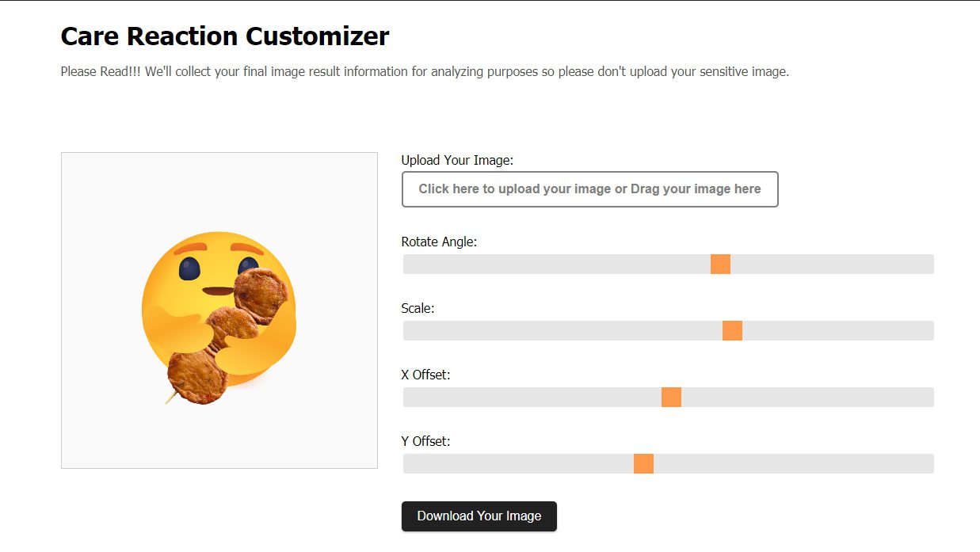Click Rotate Angle track left of handle
The width and height of the screenshot is (980, 552).
point(555,265)
